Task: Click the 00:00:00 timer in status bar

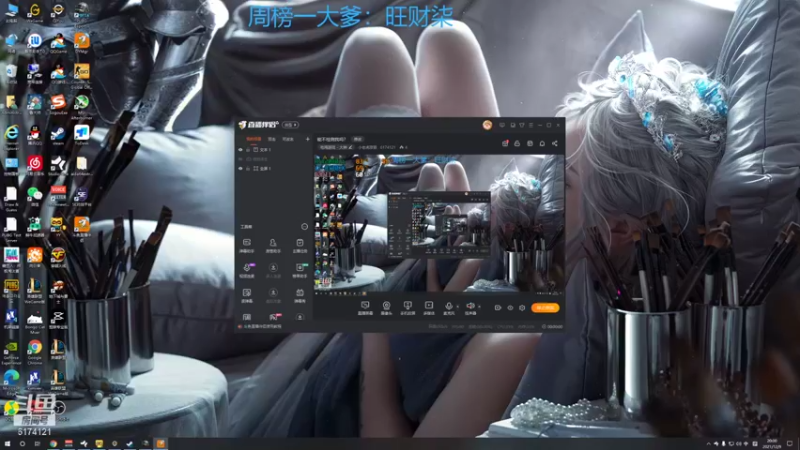Action: 552,327
